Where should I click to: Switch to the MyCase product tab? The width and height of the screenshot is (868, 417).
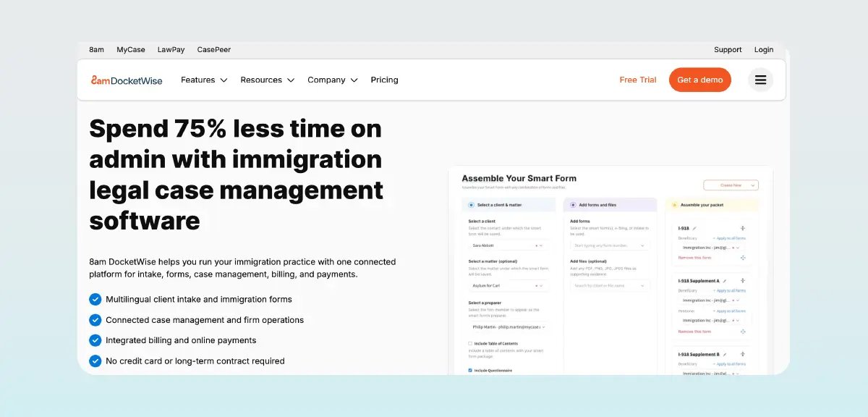(131, 50)
